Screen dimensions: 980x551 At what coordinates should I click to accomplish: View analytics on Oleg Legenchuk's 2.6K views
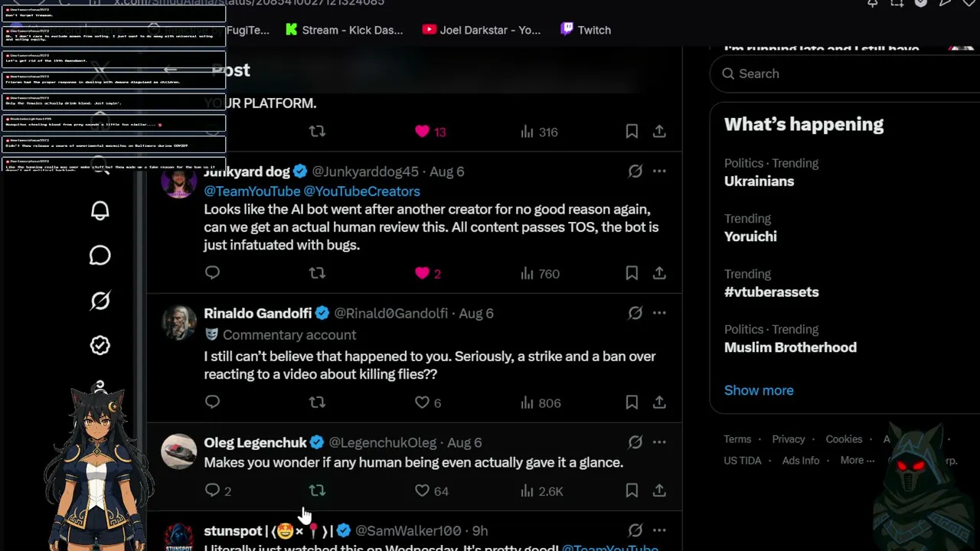click(x=541, y=491)
